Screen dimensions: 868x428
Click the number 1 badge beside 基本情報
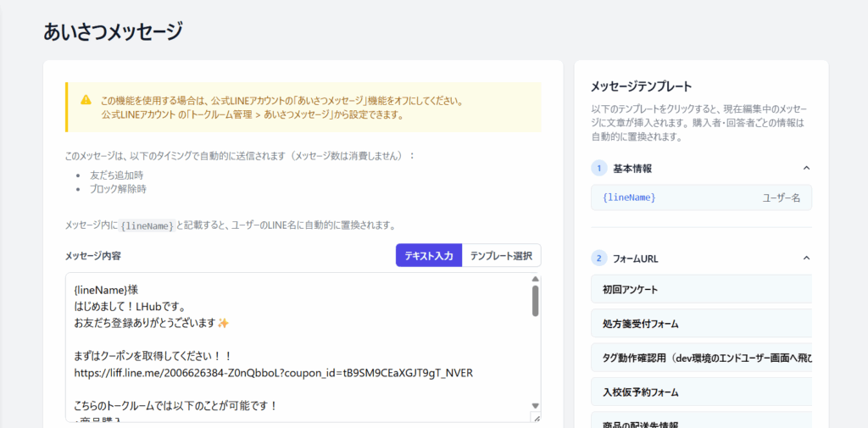(x=598, y=168)
